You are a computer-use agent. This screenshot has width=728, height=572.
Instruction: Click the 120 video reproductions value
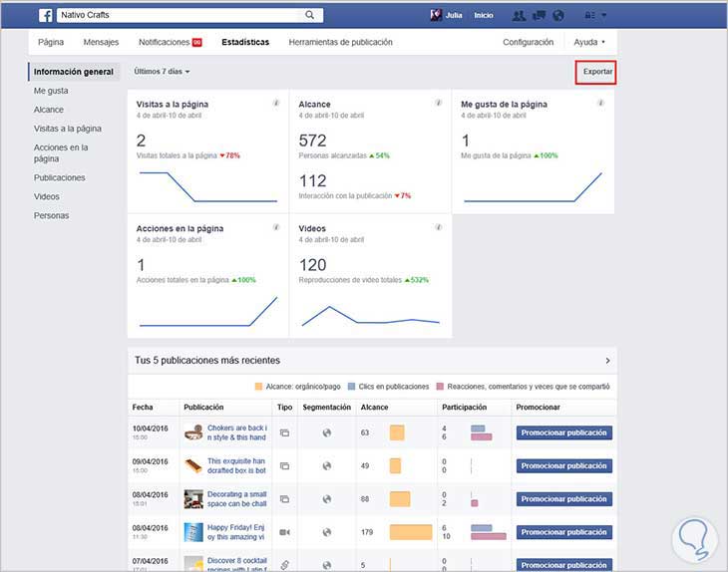[x=312, y=265]
